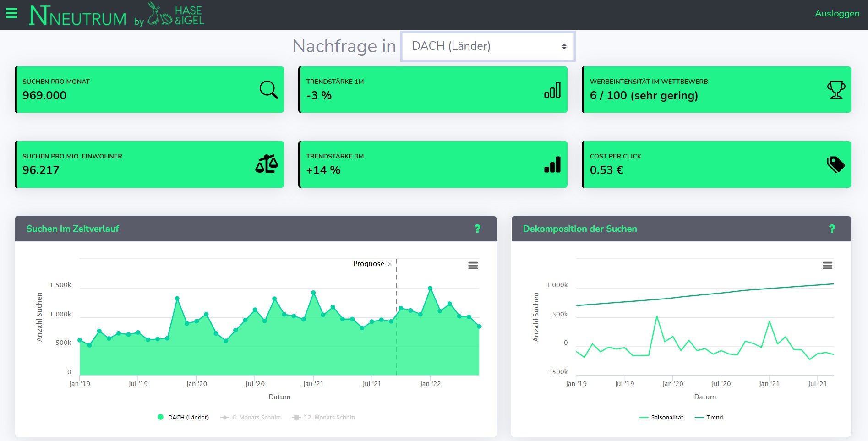Click the TRENDSTÄRKE 3M label
This screenshot has width=868, height=441.
pos(335,156)
